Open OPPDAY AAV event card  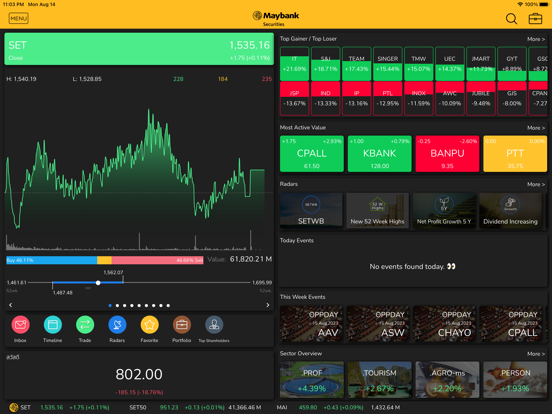311,324
